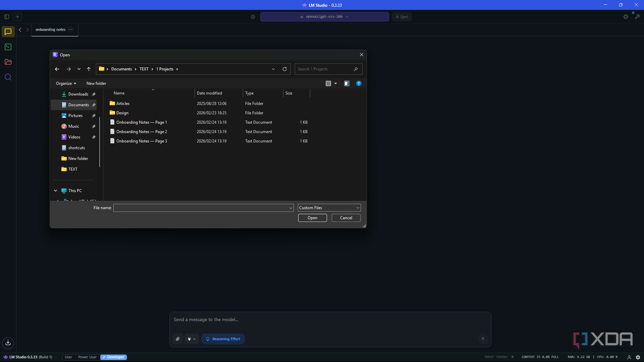Click the New folder button
Viewport: 644px width, 362px height.
pyautogui.click(x=96, y=83)
